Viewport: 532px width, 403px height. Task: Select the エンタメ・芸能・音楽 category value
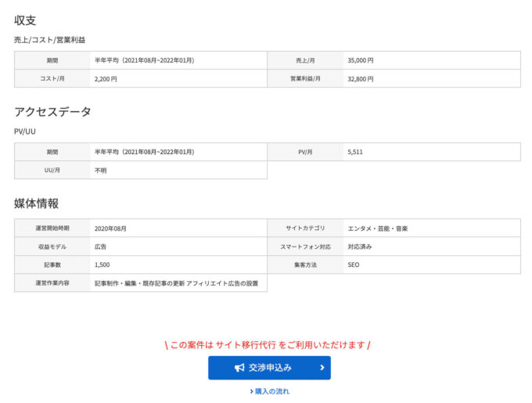pos(378,228)
